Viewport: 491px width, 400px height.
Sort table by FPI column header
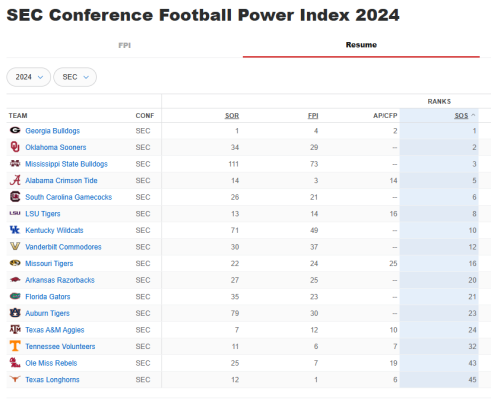(x=313, y=116)
